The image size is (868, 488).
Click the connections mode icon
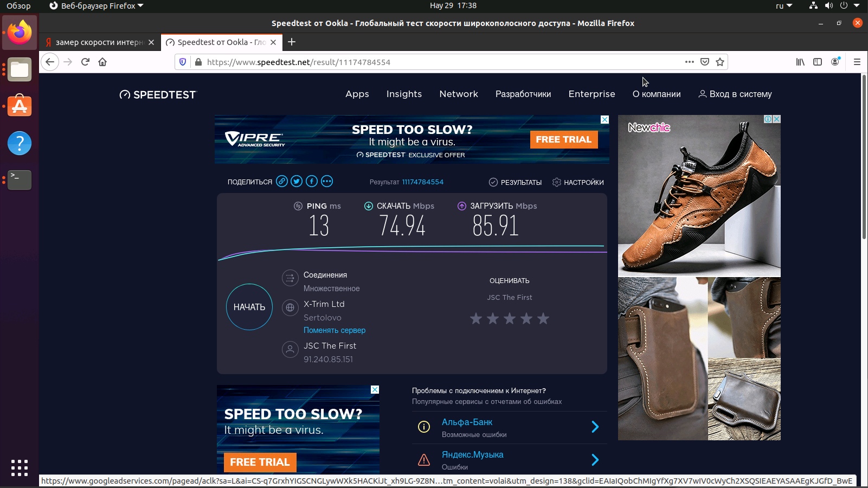pos(290,279)
